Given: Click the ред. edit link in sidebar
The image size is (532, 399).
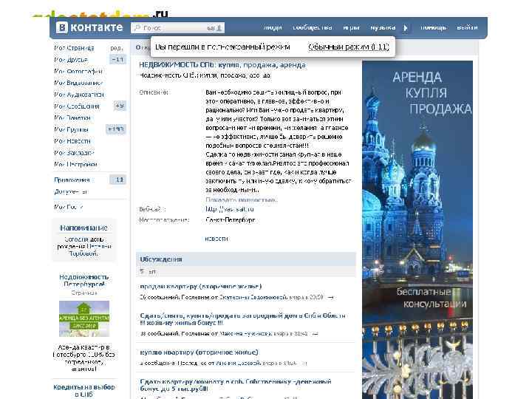Looking at the screenshot, I should 117,48.
